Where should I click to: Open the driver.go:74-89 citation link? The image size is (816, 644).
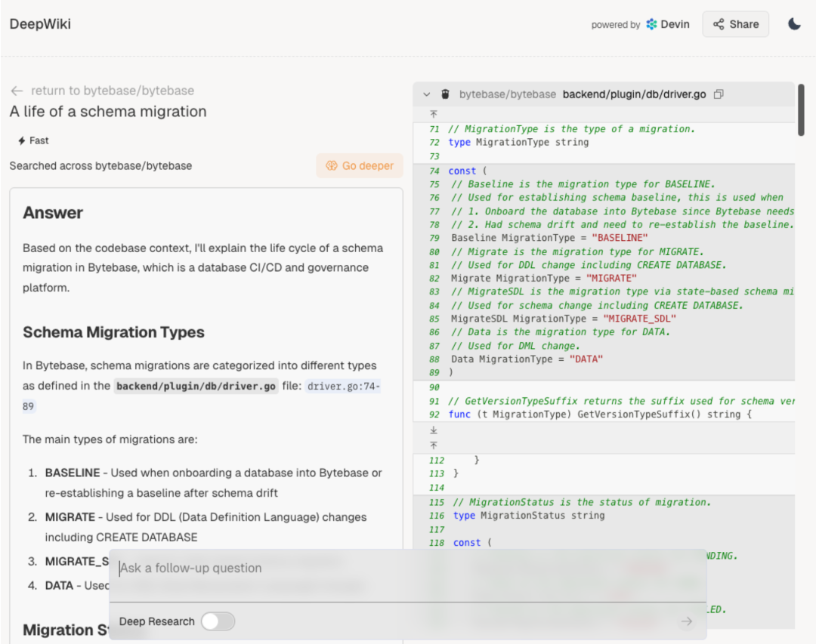[202, 396]
